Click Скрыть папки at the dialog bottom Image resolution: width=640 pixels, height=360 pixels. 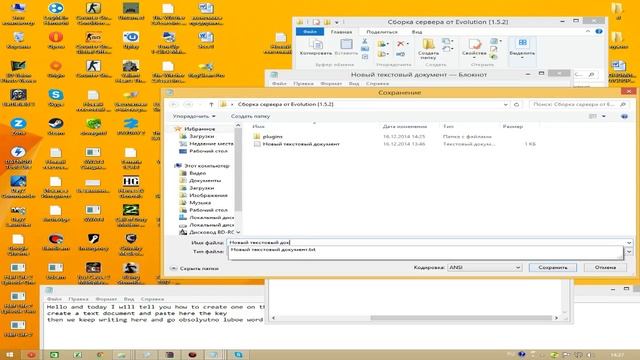click(195, 269)
